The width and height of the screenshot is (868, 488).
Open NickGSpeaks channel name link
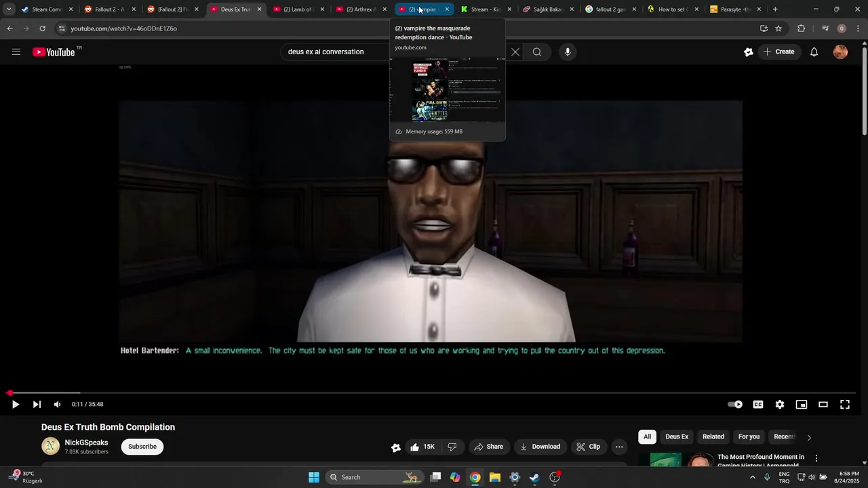tap(86, 443)
